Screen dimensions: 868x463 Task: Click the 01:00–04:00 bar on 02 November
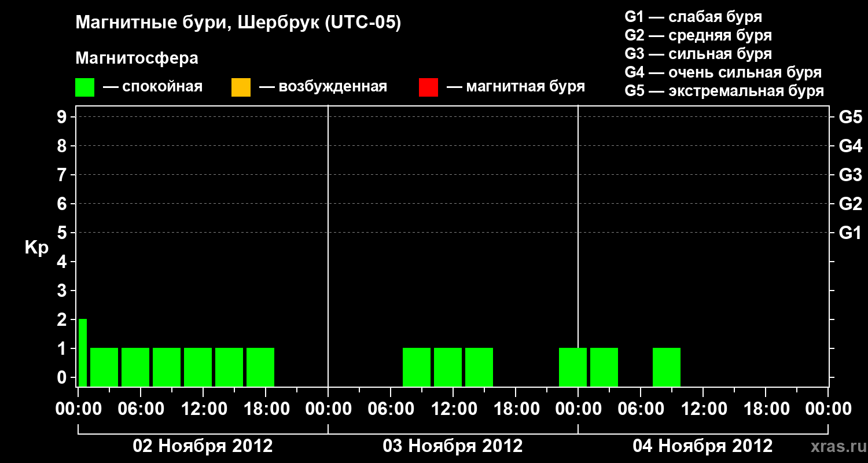104,367
